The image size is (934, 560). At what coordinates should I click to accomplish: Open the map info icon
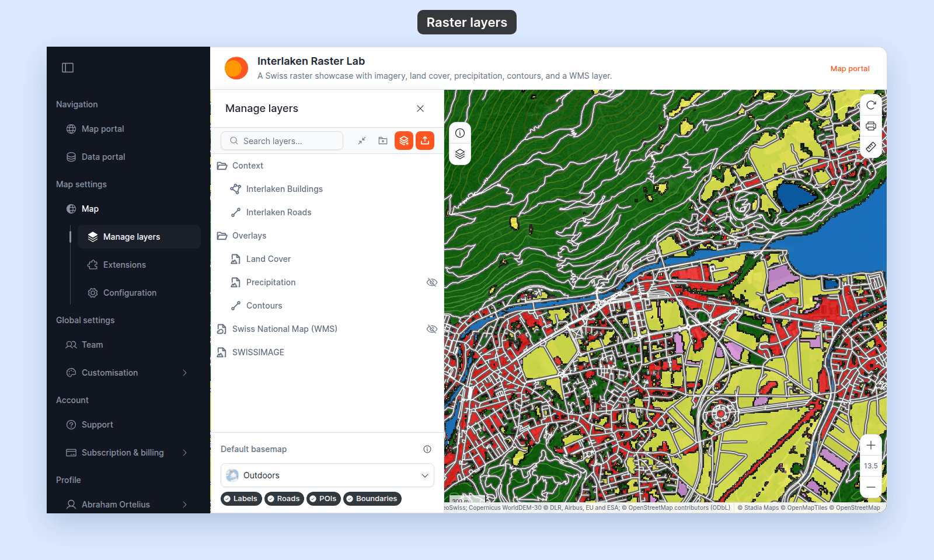(x=460, y=133)
